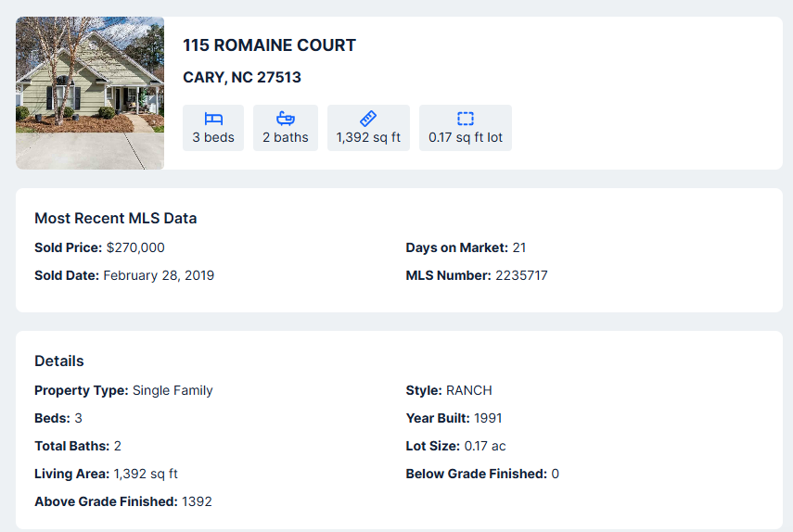Click the 1,392 sq ft chip label
793x532 pixels.
[x=368, y=137]
